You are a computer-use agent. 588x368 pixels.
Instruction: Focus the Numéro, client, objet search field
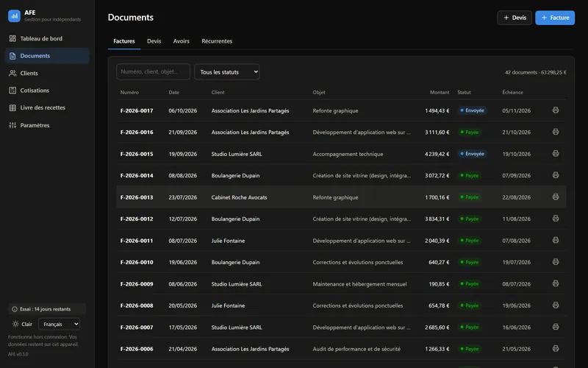(153, 71)
